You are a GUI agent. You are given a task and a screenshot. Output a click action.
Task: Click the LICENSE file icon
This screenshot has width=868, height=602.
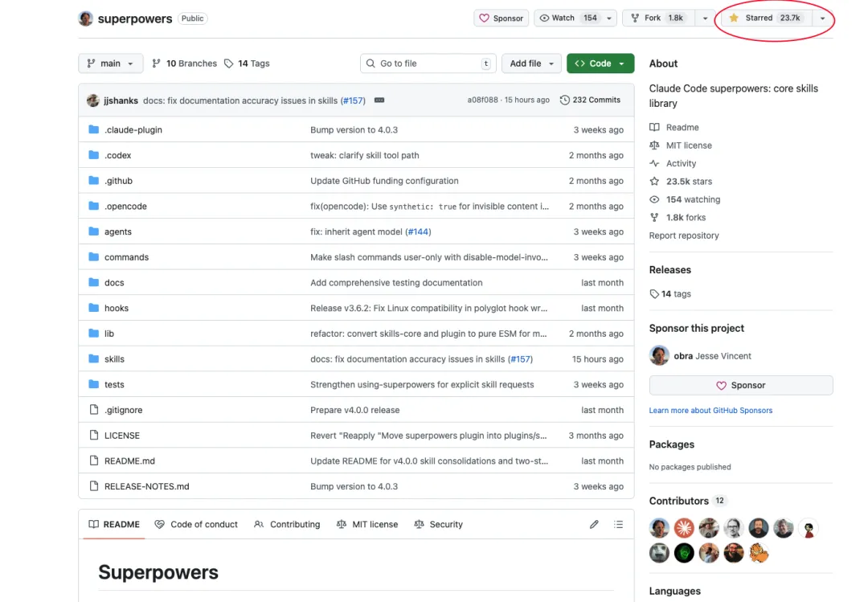[93, 436]
